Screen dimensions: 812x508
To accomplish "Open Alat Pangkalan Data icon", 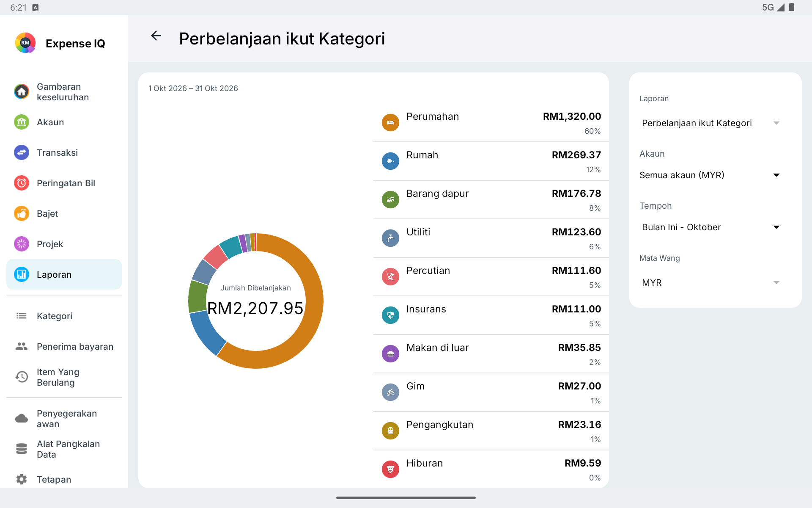I will [x=22, y=449].
